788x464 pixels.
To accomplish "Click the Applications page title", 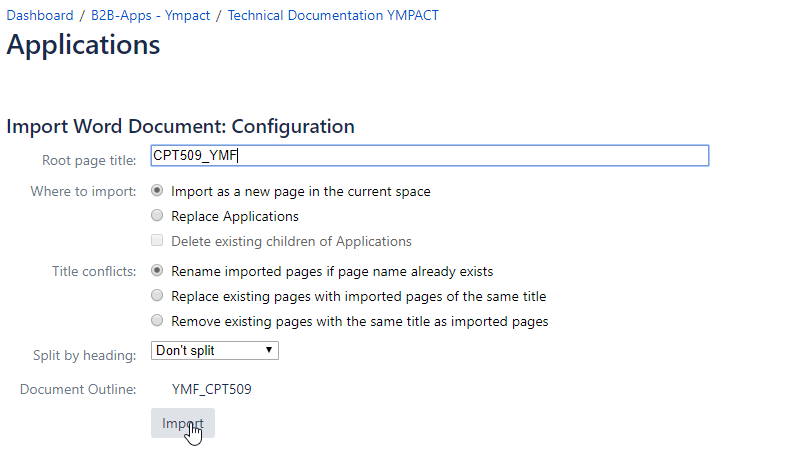I will [83, 45].
